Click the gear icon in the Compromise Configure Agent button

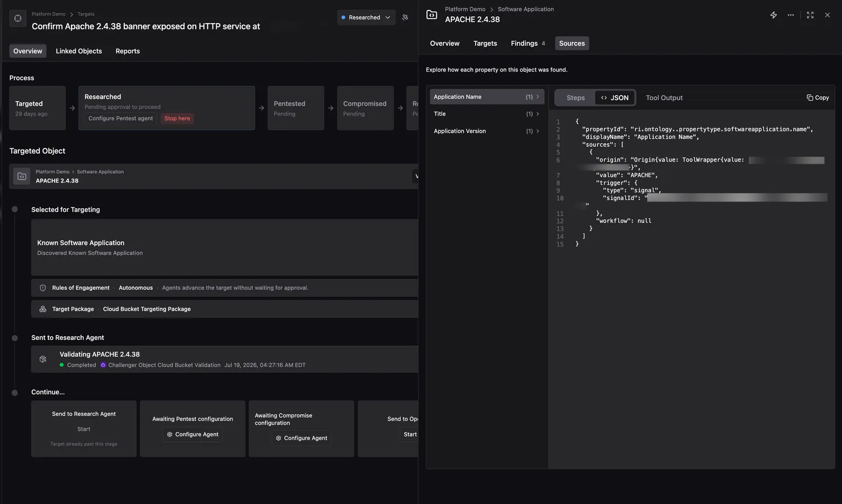tap(278, 438)
